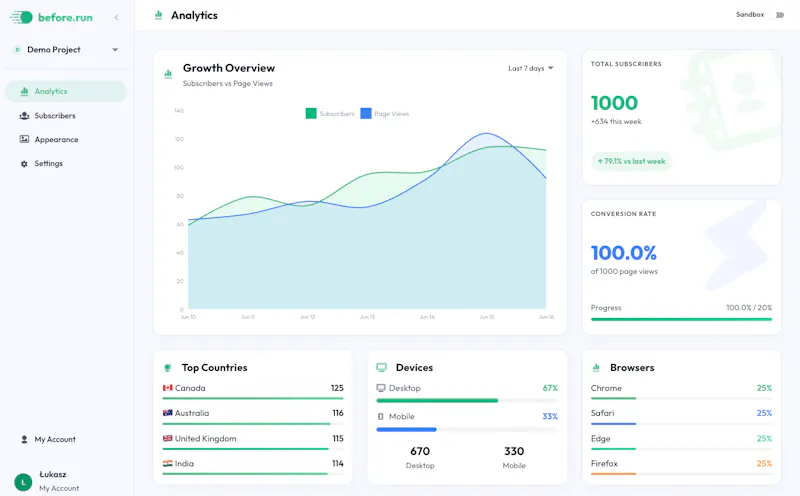Open the Analytics sidebar item
Viewport: 800px width, 496px height.
click(66, 91)
